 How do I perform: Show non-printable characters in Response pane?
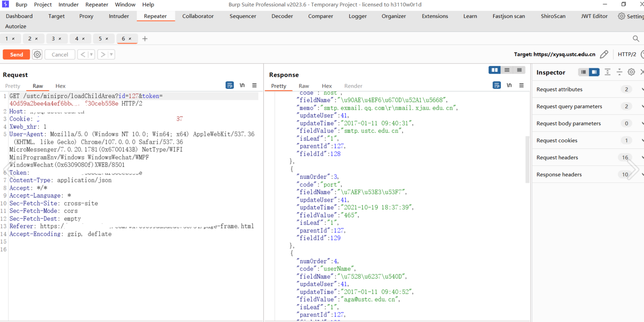click(x=509, y=85)
